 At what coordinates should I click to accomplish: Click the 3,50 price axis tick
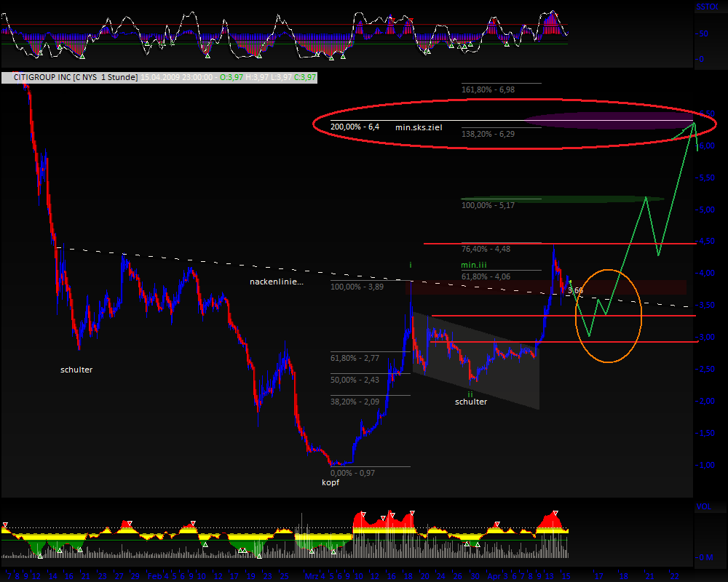pos(707,306)
